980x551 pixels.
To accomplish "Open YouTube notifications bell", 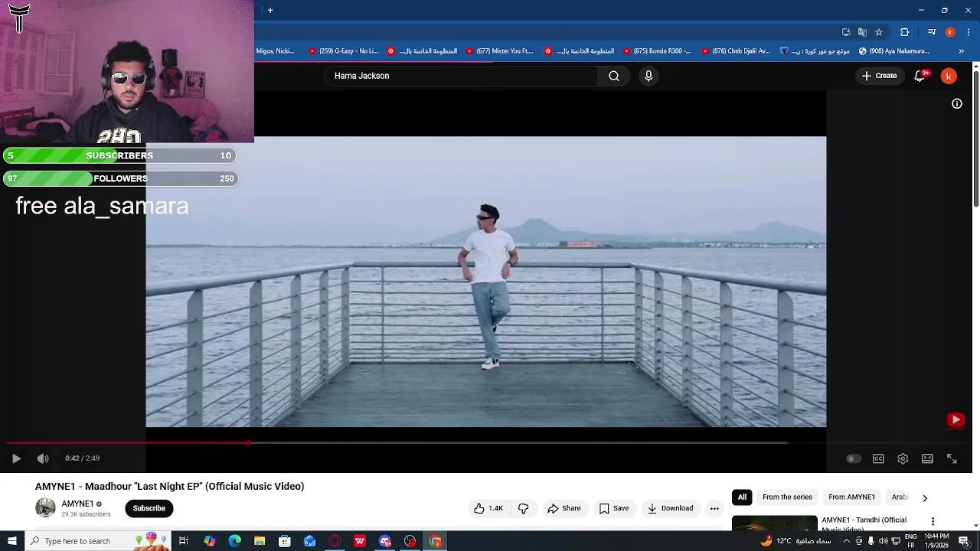I will pos(920,76).
